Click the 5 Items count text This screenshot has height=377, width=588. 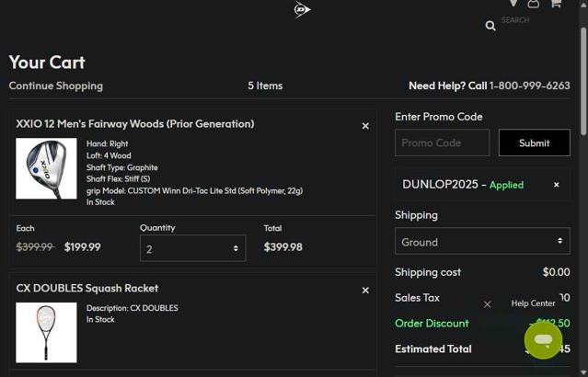point(265,86)
